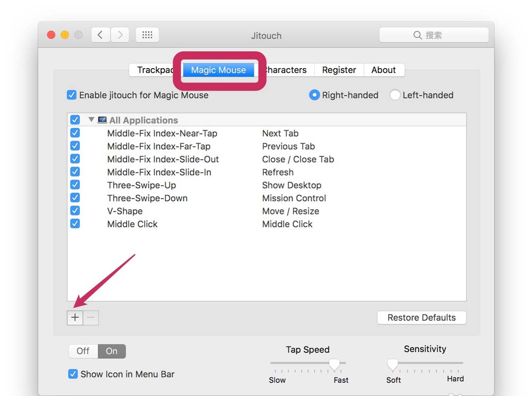Uncheck the Three-Swipe-Up gesture

(75, 185)
